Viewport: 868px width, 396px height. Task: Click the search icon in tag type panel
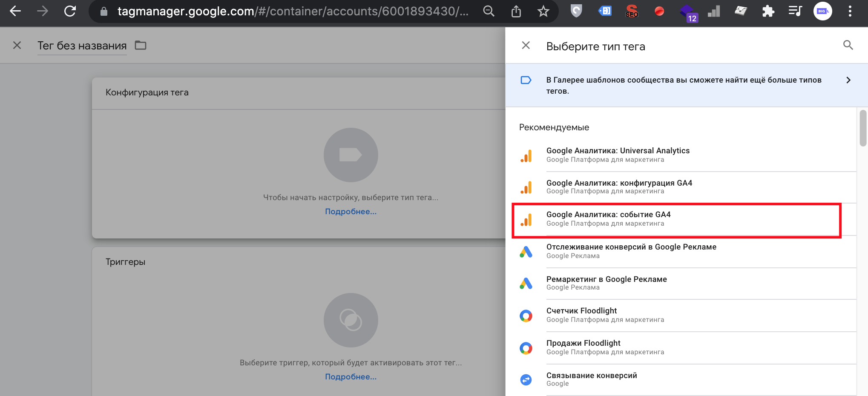coord(848,45)
